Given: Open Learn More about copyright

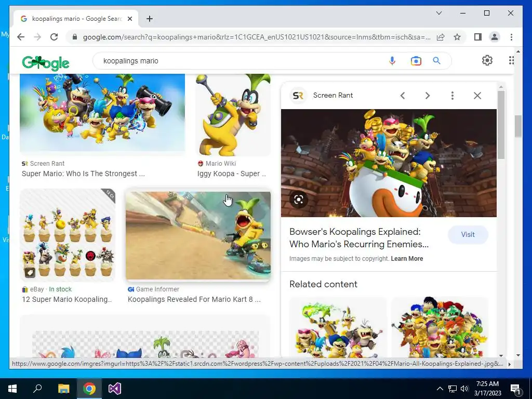Looking at the screenshot, I should tap(407, 259).
